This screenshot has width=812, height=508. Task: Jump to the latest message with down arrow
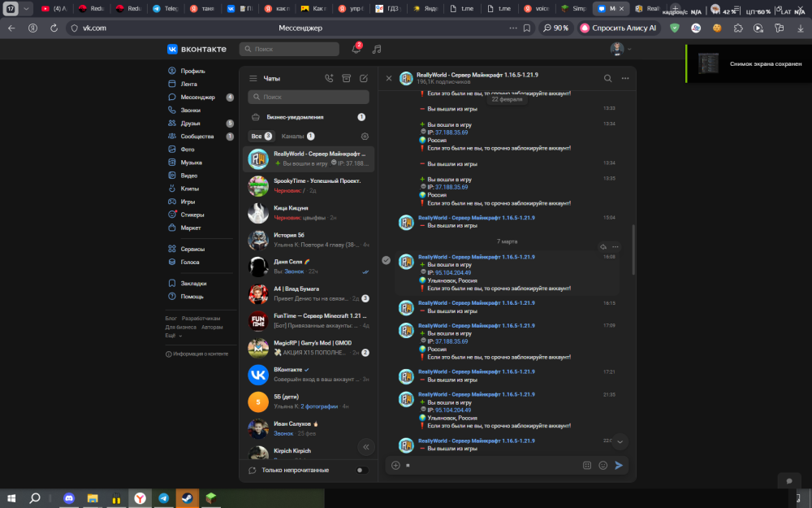(620, 441)
